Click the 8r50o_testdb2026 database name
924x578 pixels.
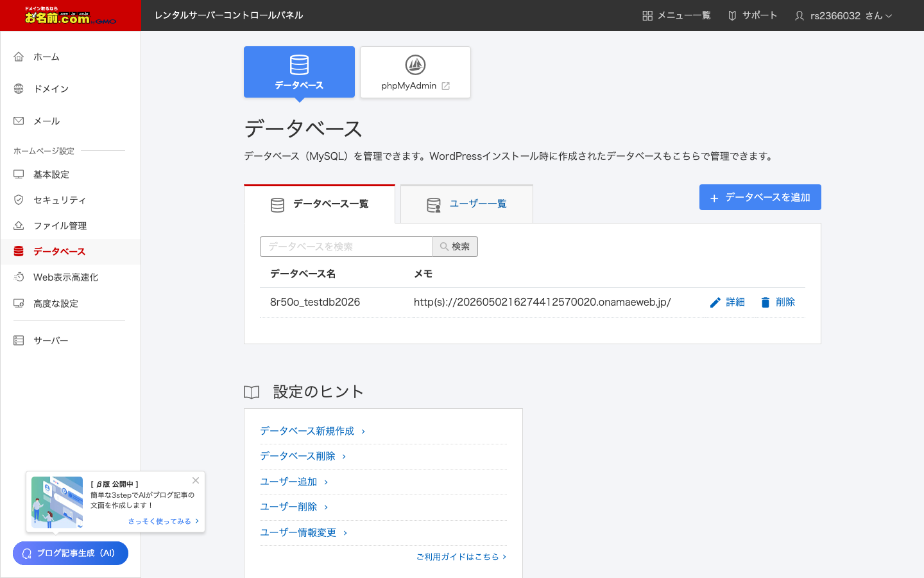(315, 302)
